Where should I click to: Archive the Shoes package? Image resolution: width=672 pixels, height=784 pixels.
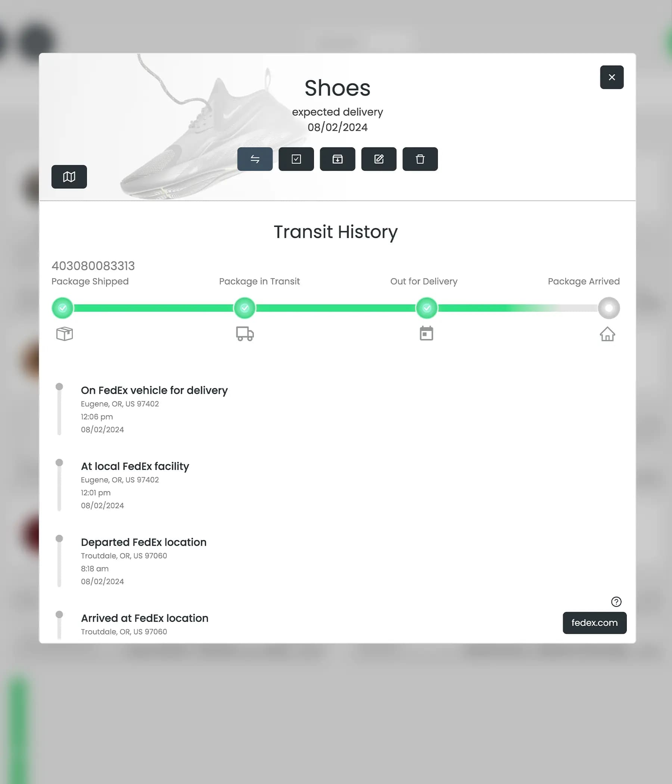[337, 159]
